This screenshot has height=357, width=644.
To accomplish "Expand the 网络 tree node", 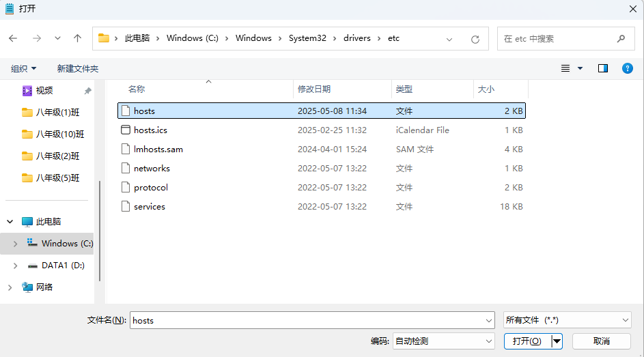I will pyautogui.click(x=10, y=287).
